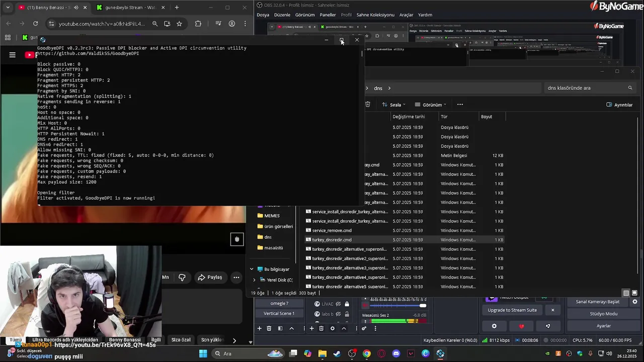Click the zoom magnifier icon in address bar
Viewport: 644px width, 362px height.
click(155, 24)
